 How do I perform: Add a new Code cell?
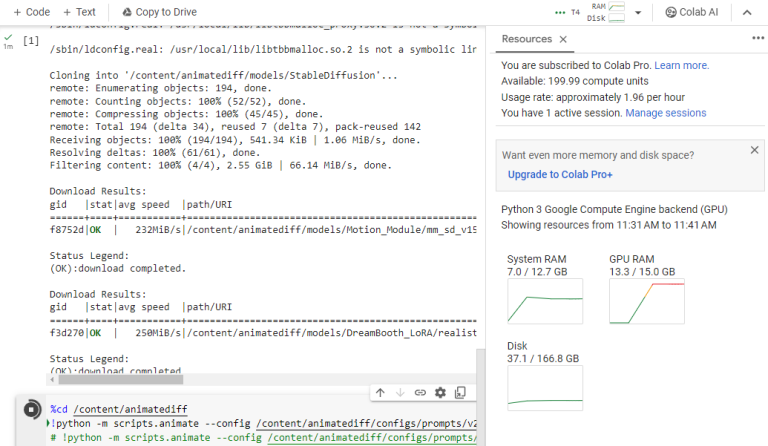click(x=31, y=12)
